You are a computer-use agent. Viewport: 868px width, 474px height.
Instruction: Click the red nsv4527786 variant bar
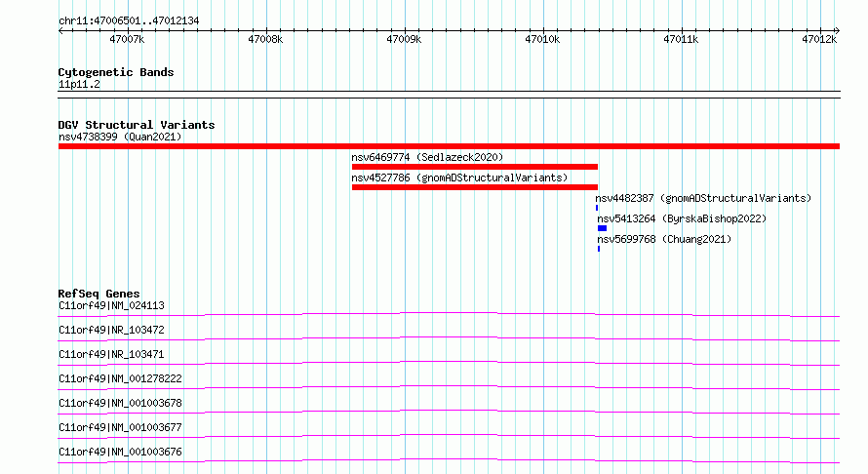tap(474, 187)
